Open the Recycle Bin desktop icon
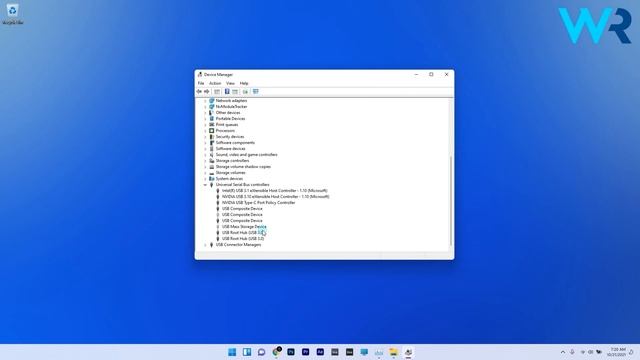 click(x=13, y=13)
